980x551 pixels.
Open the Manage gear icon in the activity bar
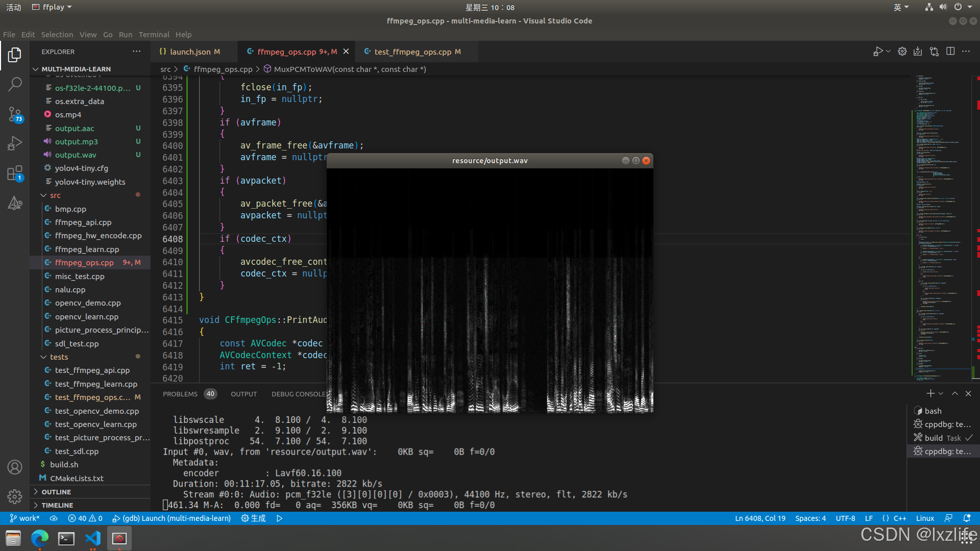pos(15,496)
